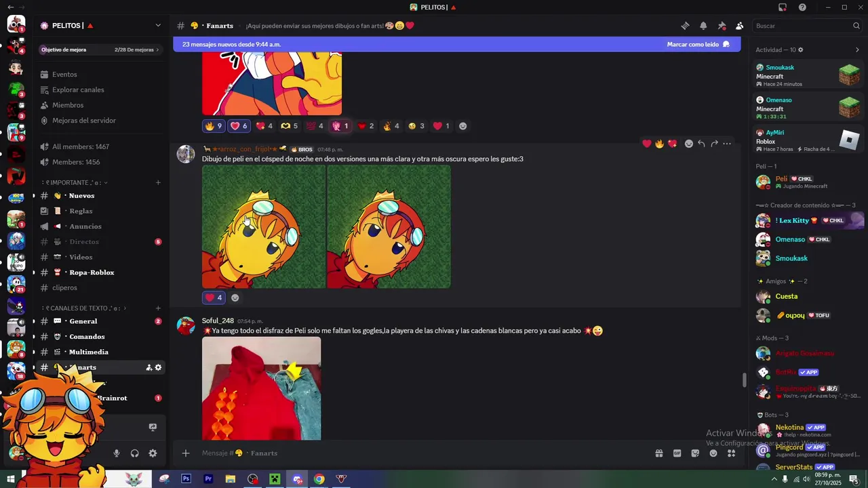
Task: Toggle microphone mute in user panel
Action: coord(117,453)
